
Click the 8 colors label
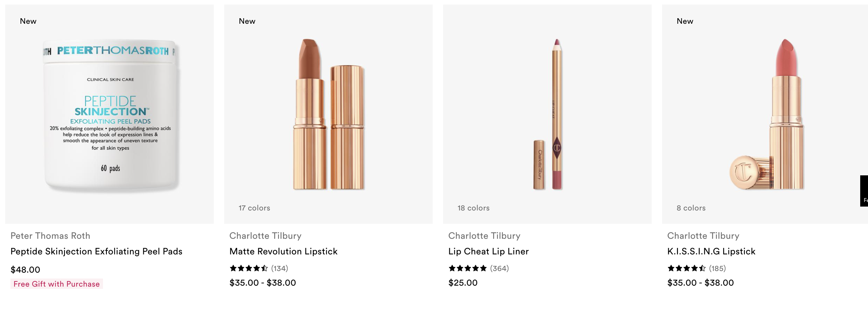(x=691, y=208)
